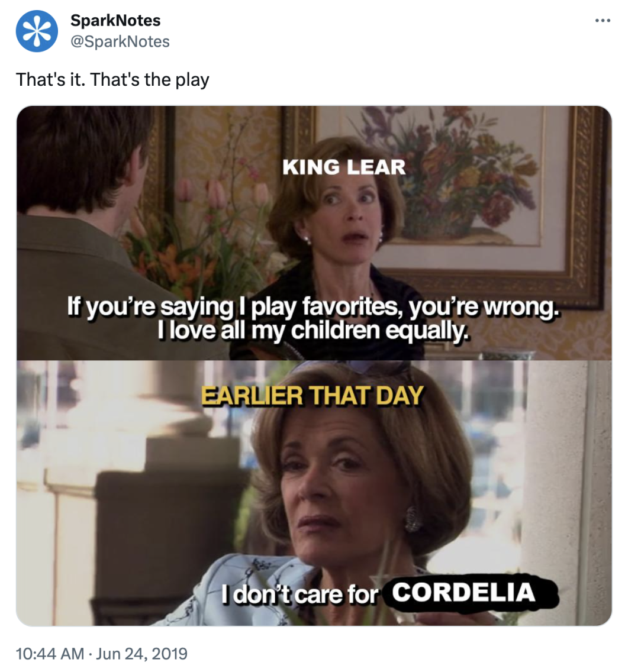Click the EARLIER THAT DAY yellow caption
The image size is (625, 672).
(312, 395)
